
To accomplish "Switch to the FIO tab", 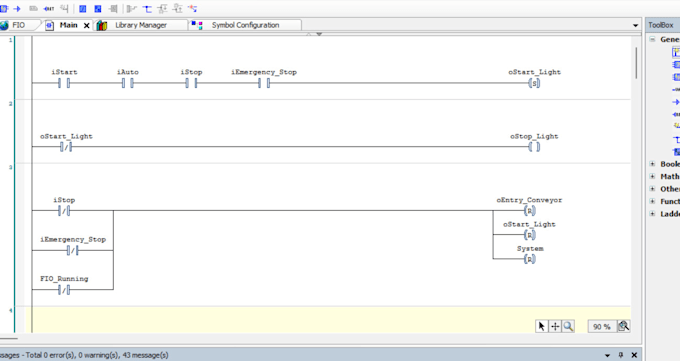I will [x=19, y=25].
